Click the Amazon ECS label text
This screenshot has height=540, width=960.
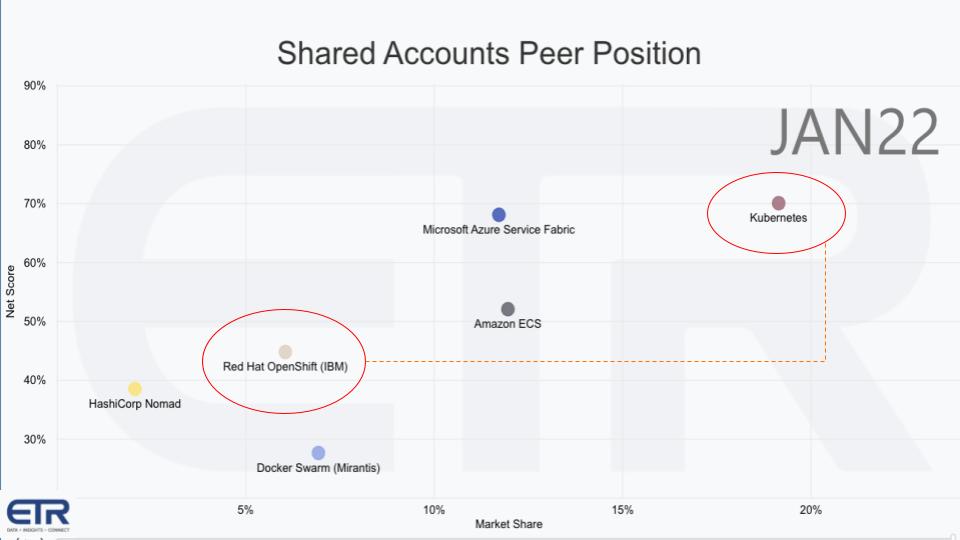(507, 324)
